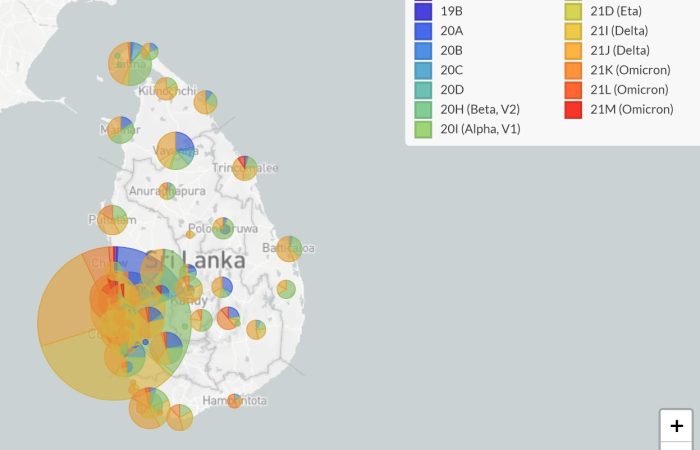The image size is (700, 450).
Task: Select the Puttalam pie chart marker
Action: (x=112, y=220)
